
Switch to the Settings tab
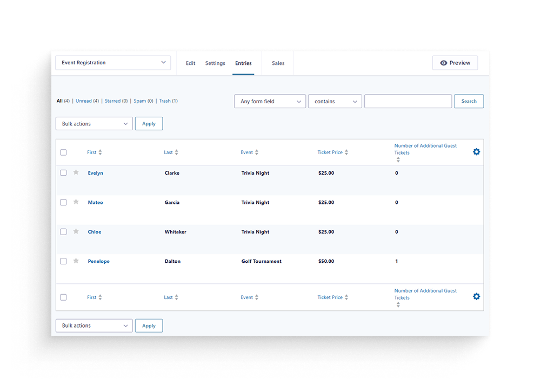tap(215, 63)
